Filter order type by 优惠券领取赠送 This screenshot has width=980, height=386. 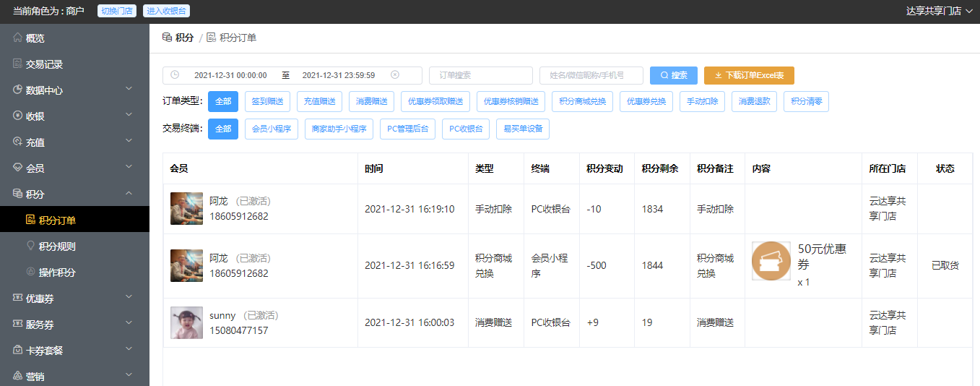coord(436,101)
